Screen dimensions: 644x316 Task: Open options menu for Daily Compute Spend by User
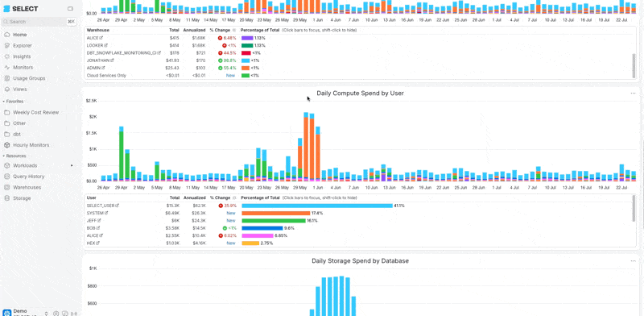pyautogui.click(x=633, y=94)
